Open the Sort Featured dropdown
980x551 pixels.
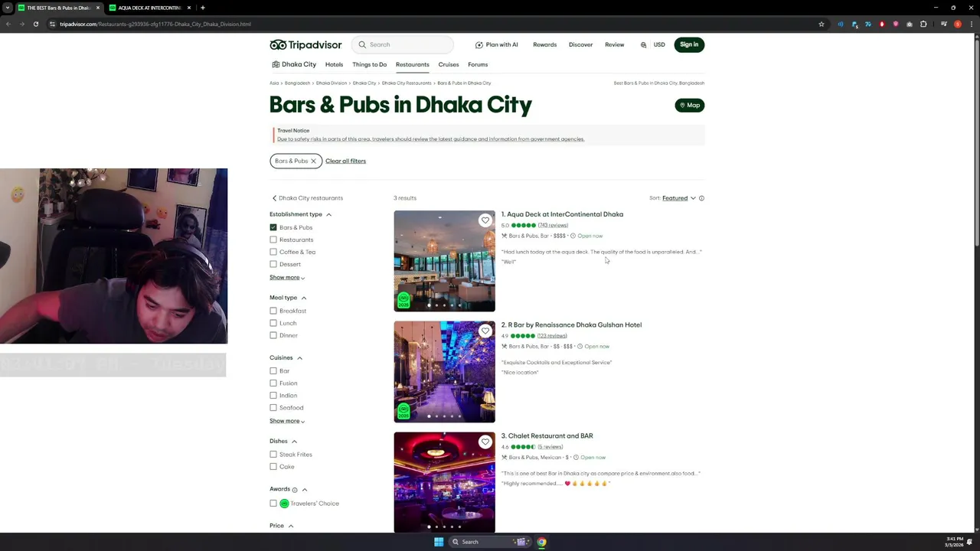678,198
